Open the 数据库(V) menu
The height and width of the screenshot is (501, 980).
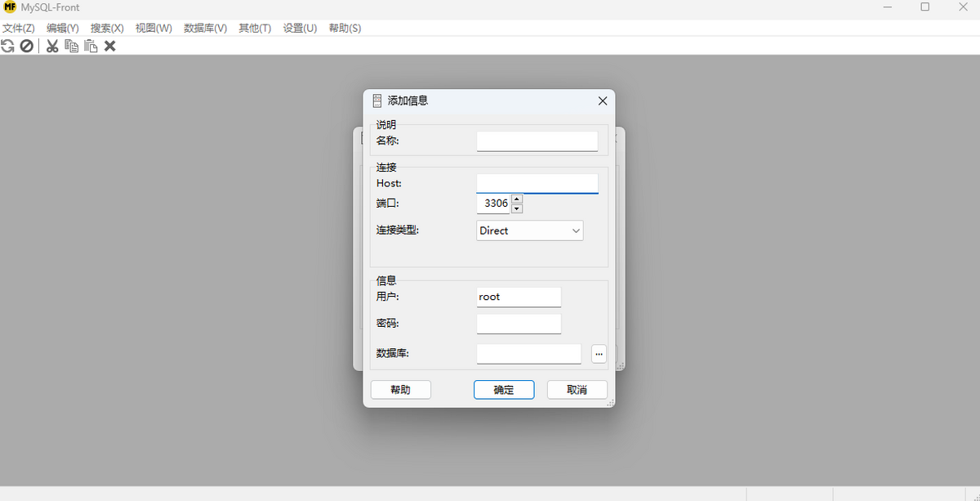pos(205,28)
